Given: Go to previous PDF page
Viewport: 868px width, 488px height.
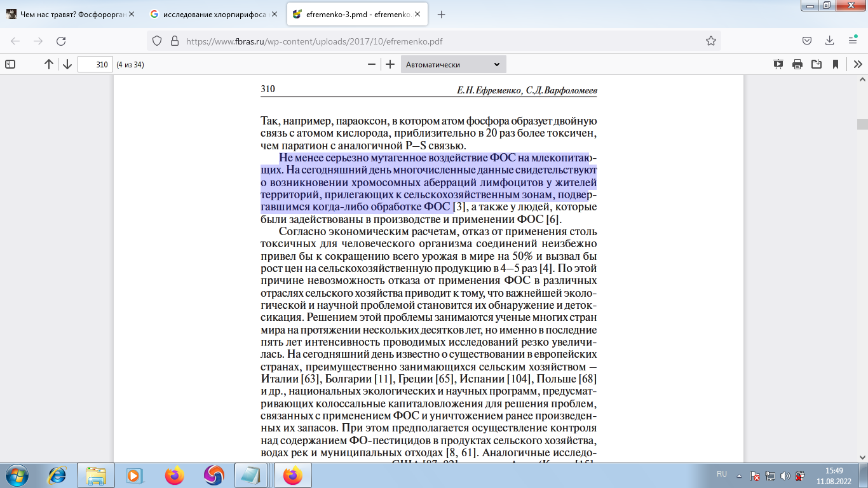Looking at the screenshot, I should pos(49,64).
